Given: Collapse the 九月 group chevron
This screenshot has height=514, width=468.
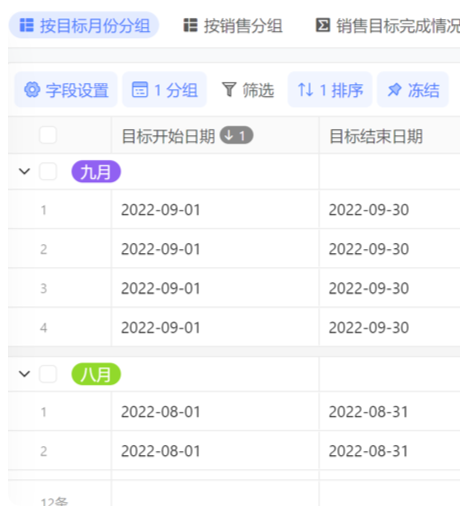Looking at the screenshot, I should [24, 172].
